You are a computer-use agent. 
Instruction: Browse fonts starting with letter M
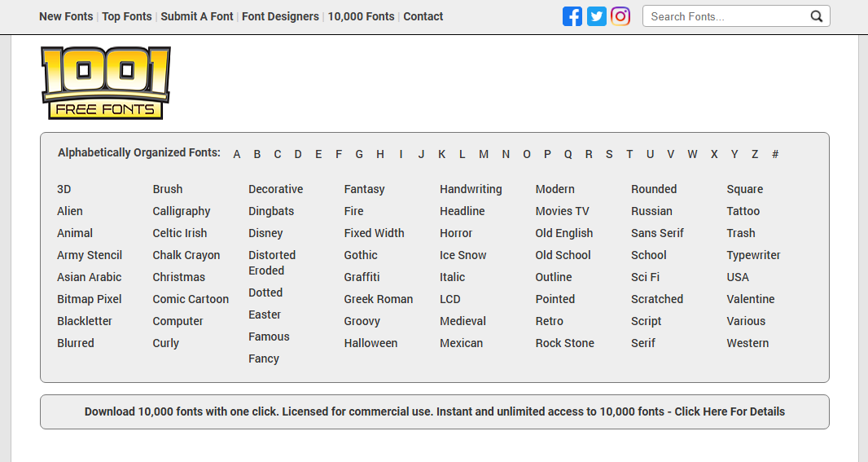pos(484,154)
